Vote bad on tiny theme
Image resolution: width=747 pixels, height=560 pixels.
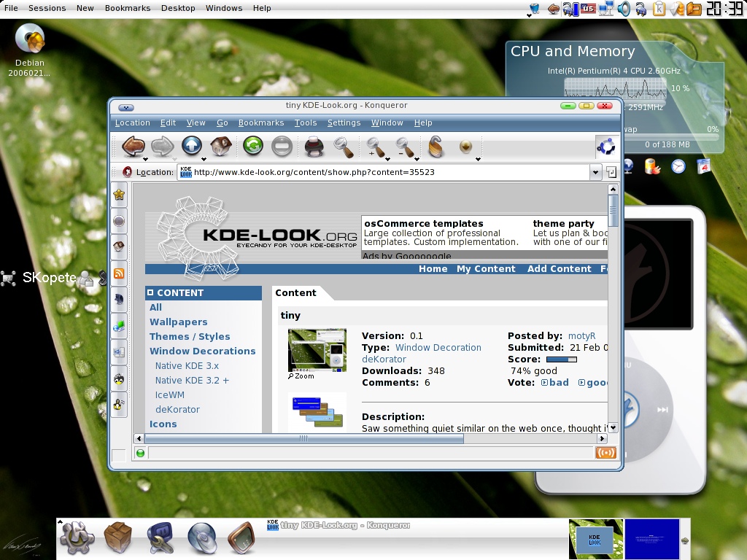point(555,382)
